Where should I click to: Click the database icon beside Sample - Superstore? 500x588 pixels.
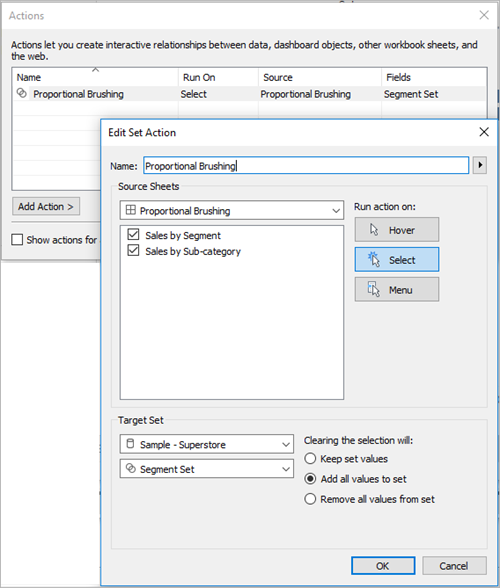130,444
